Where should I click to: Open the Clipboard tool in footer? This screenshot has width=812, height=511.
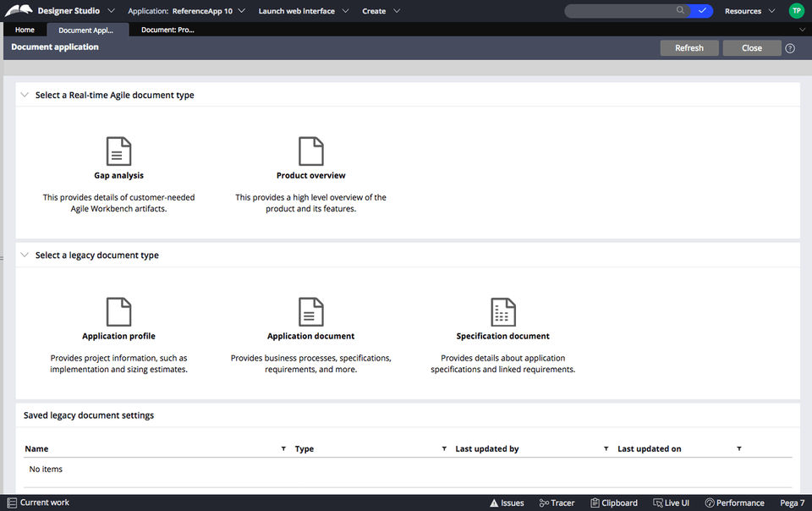614,503
